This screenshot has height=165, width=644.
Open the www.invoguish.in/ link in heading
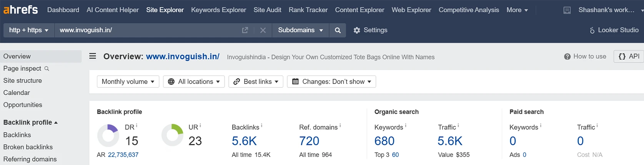(x=183, y=56)
